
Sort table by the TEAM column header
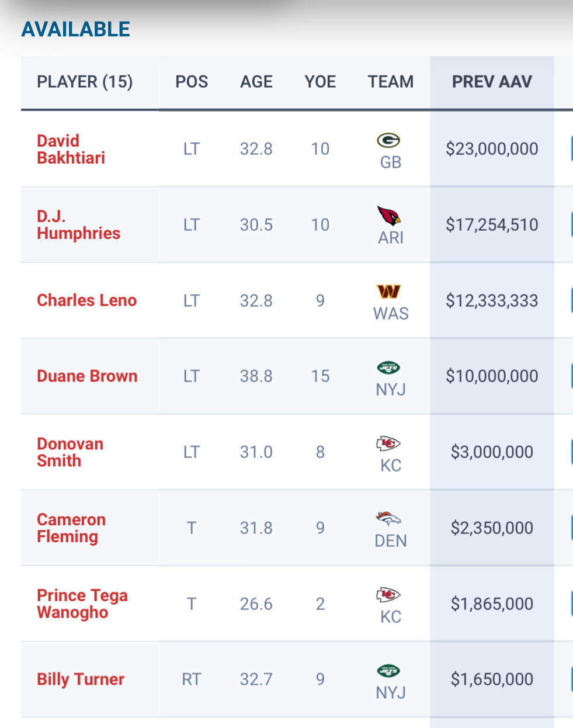[x=390, y=82]
